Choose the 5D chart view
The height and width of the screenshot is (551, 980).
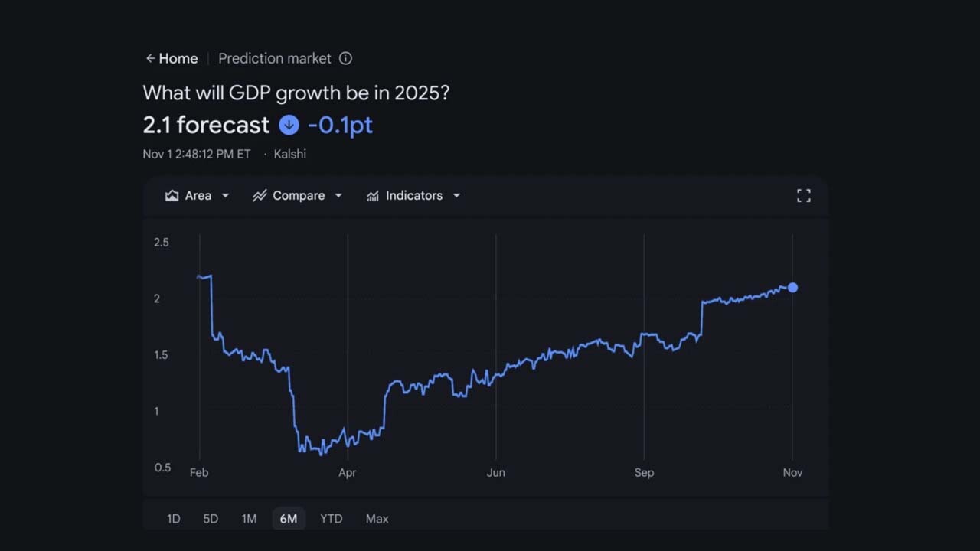tap(211, 518)
